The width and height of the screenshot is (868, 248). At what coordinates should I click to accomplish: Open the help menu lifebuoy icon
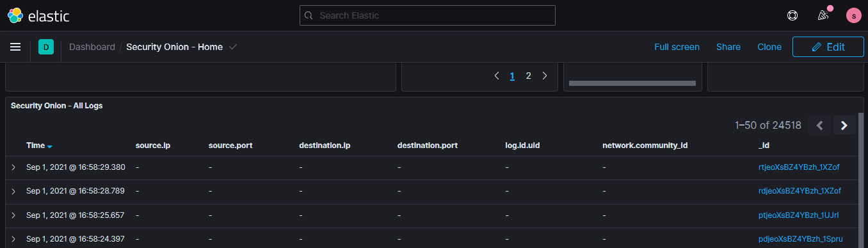point(792,15)
